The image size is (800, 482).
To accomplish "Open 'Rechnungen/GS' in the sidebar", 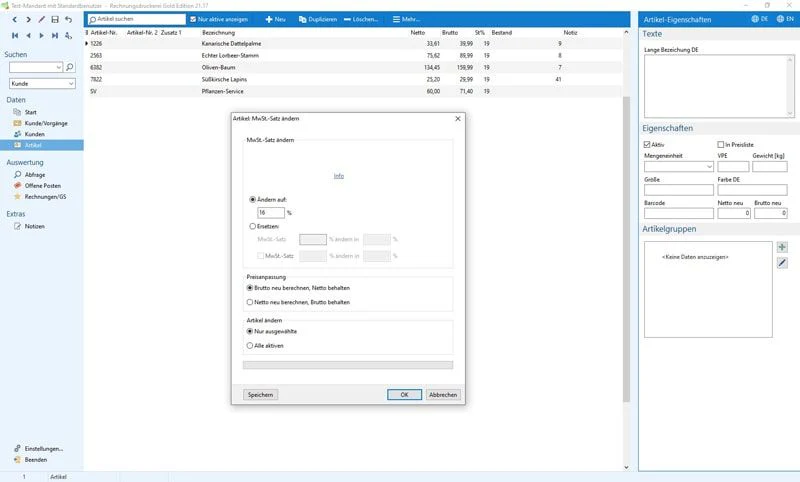I will click(44, 197).
